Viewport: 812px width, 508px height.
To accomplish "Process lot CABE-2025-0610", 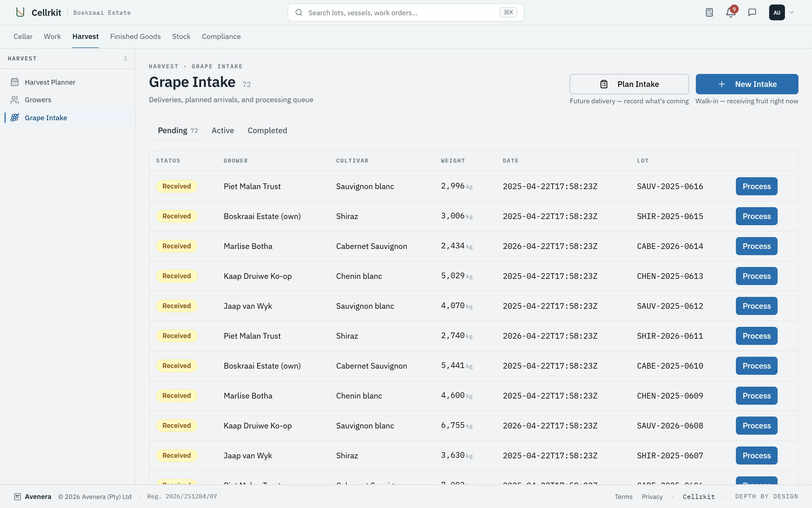I will click(756, 365).
